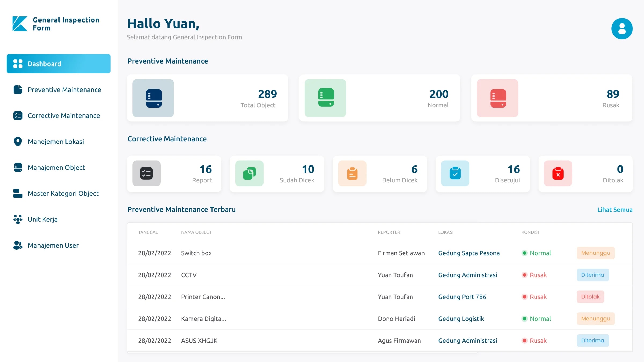Click the 200 Normal count

coord(439,94)
